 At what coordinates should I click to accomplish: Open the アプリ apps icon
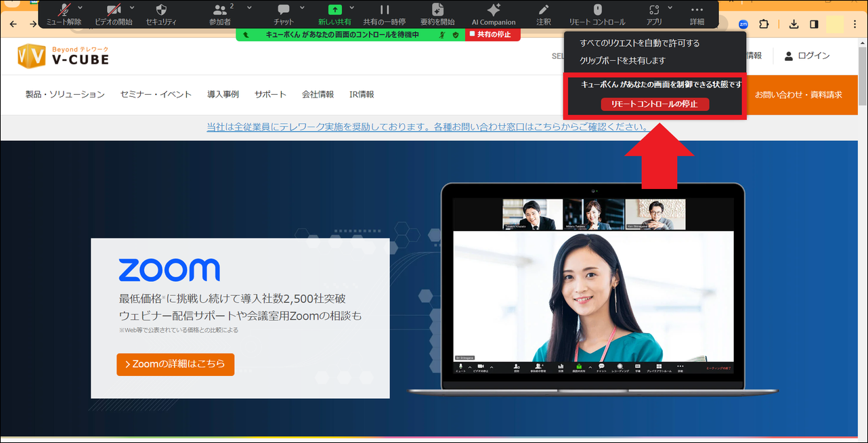654,9
